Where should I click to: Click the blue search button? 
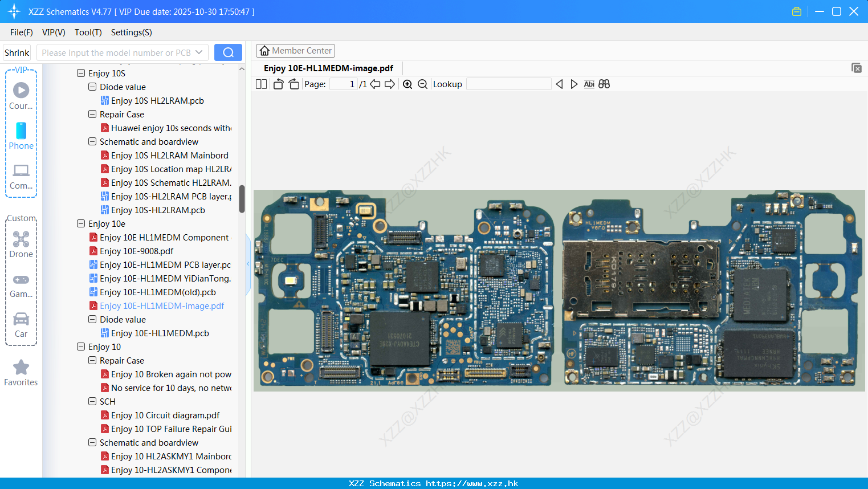pyautogui.click(x=228, y=52)
